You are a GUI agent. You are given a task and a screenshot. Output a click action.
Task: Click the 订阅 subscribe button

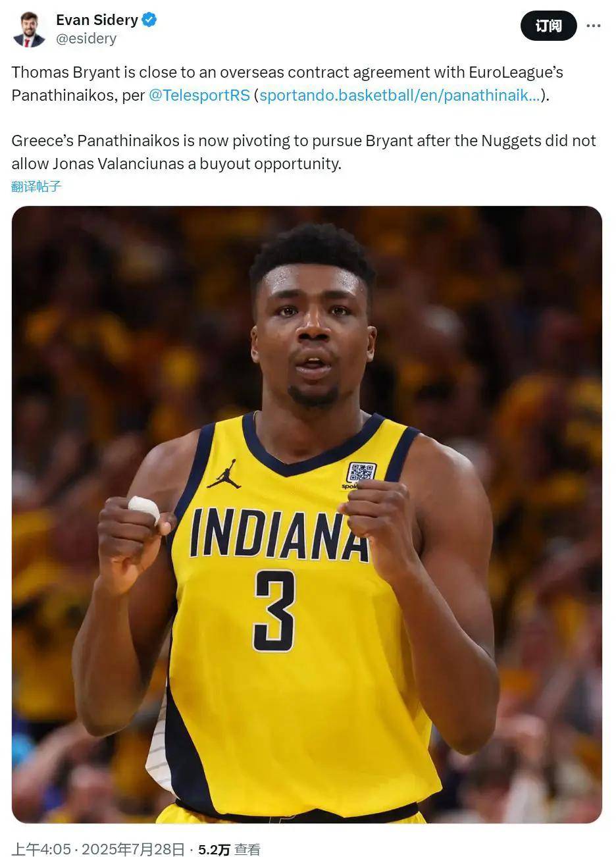tap(548, 26)
